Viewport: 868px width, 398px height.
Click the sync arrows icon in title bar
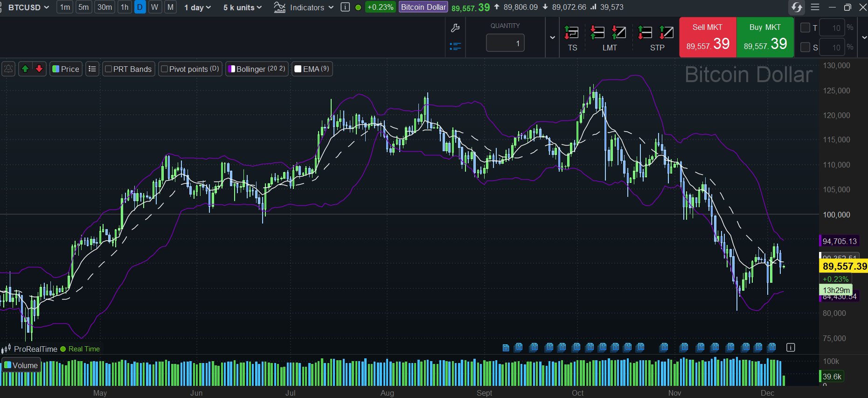pos(797,7)
